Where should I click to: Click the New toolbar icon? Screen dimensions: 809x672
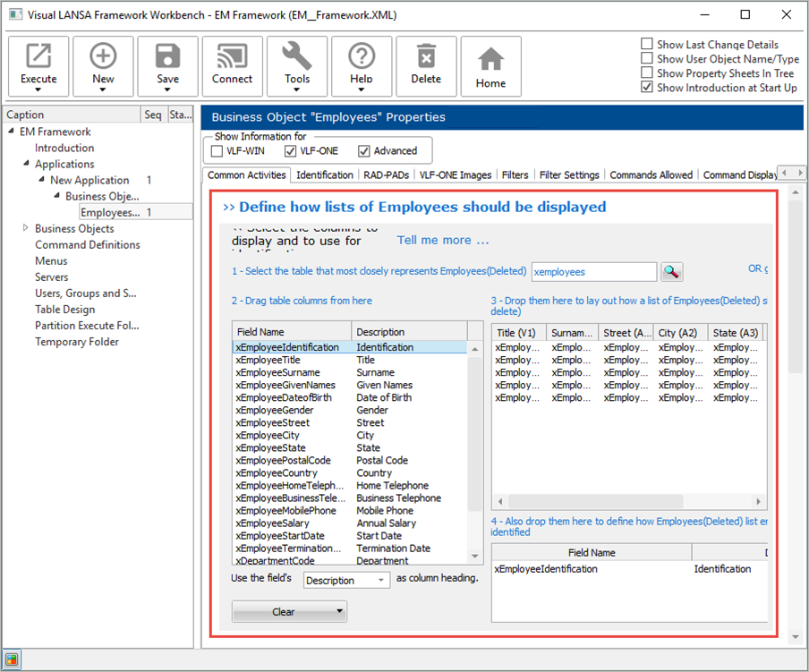pyautogui.click(x=103, y=57)
